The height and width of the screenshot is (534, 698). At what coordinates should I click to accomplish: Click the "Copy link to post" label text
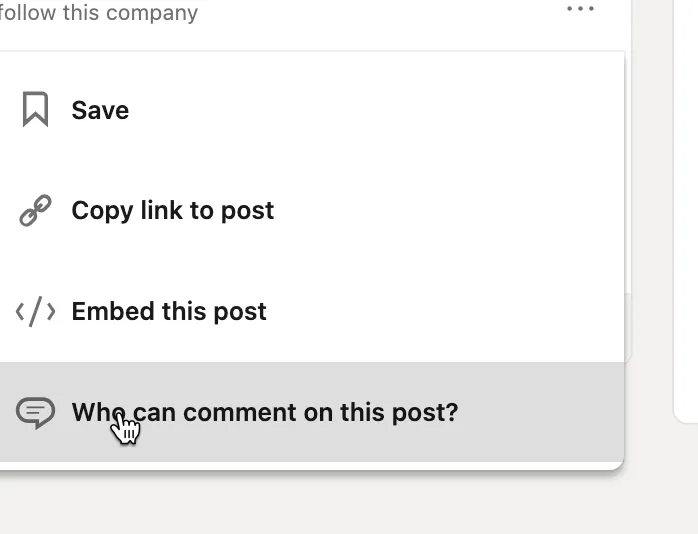172,210
